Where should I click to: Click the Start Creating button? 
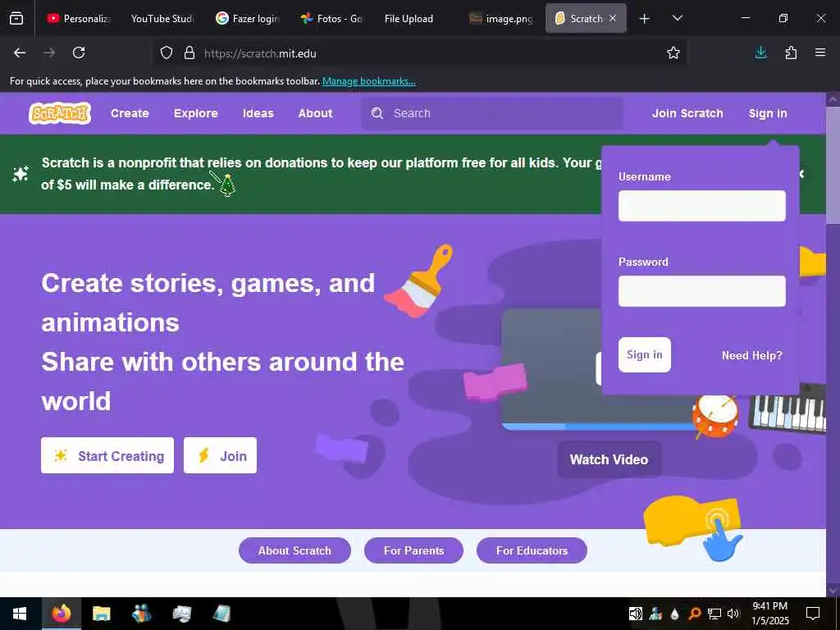tap(107, 455)
